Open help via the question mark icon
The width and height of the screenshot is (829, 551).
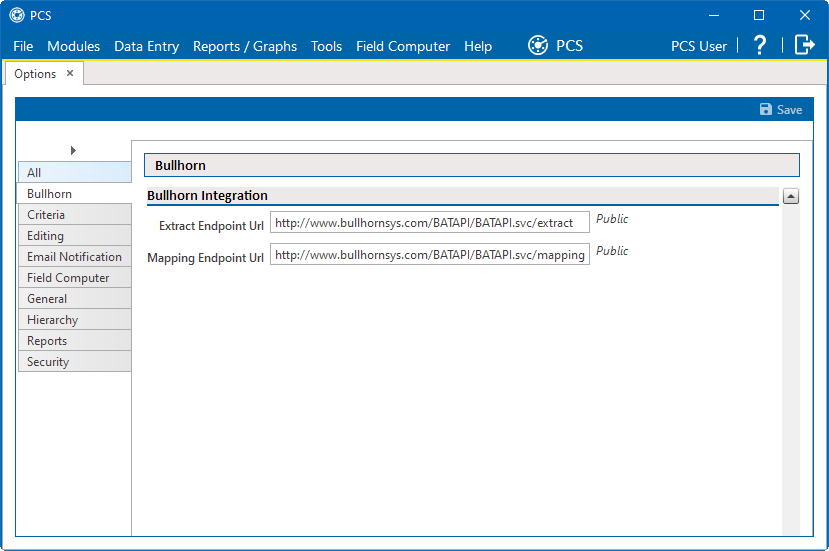pyautogui.click(x=760, y=45)
